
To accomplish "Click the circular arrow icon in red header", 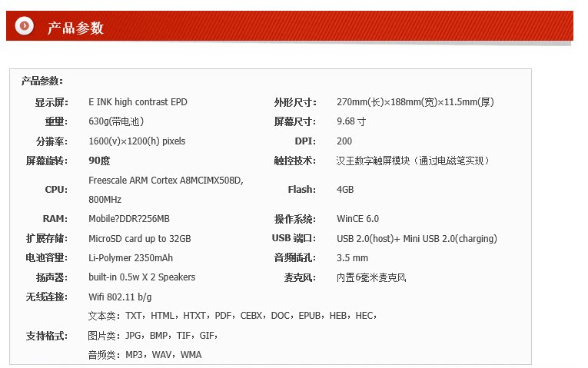I will point(25,26).
